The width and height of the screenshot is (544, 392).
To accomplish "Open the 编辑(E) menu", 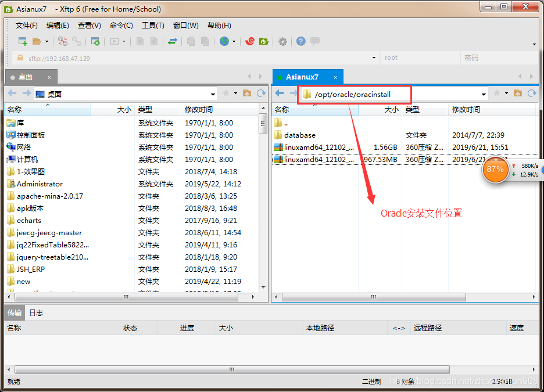I will tap(58, 26).
